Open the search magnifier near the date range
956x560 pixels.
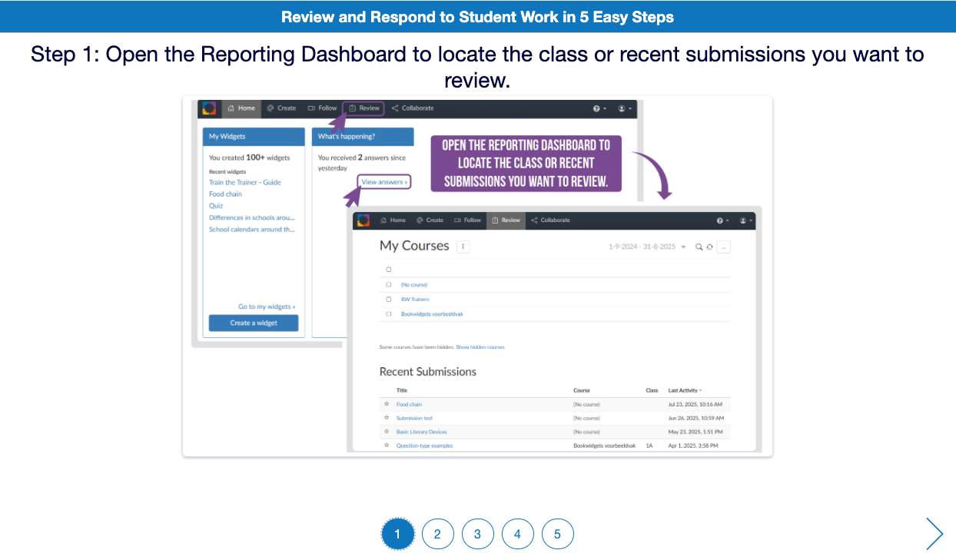pyautogui.click(x=699, y=247)
